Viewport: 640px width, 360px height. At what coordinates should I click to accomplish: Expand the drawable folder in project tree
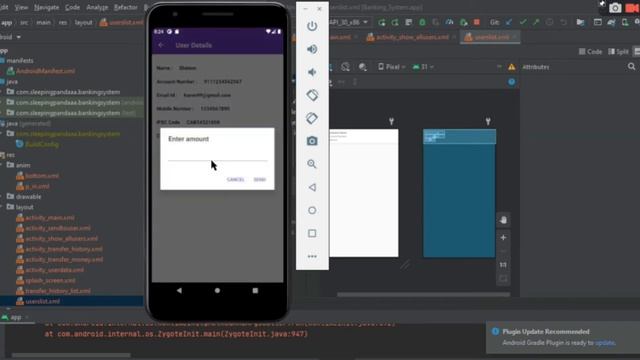[2, 197]
